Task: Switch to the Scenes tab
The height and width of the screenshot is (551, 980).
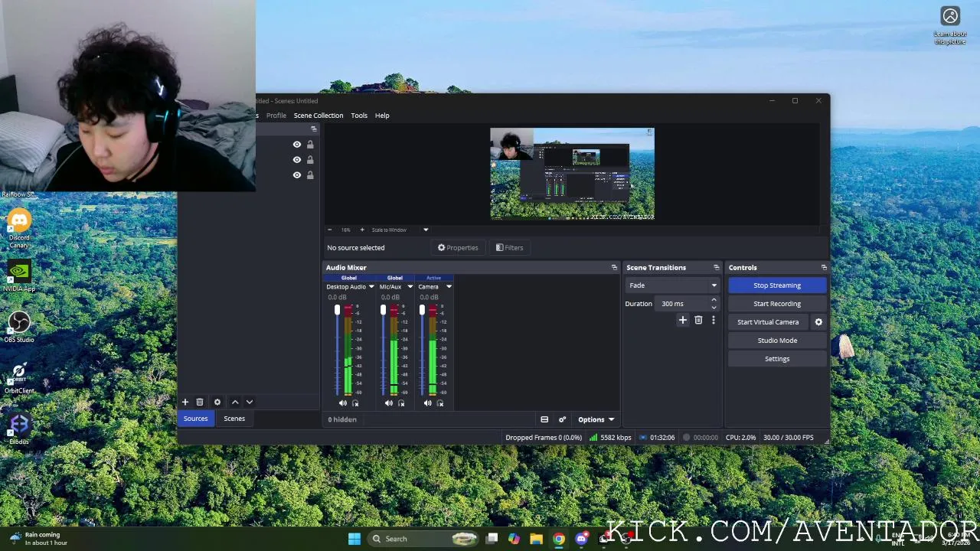Action: click(x=234, y=419)
